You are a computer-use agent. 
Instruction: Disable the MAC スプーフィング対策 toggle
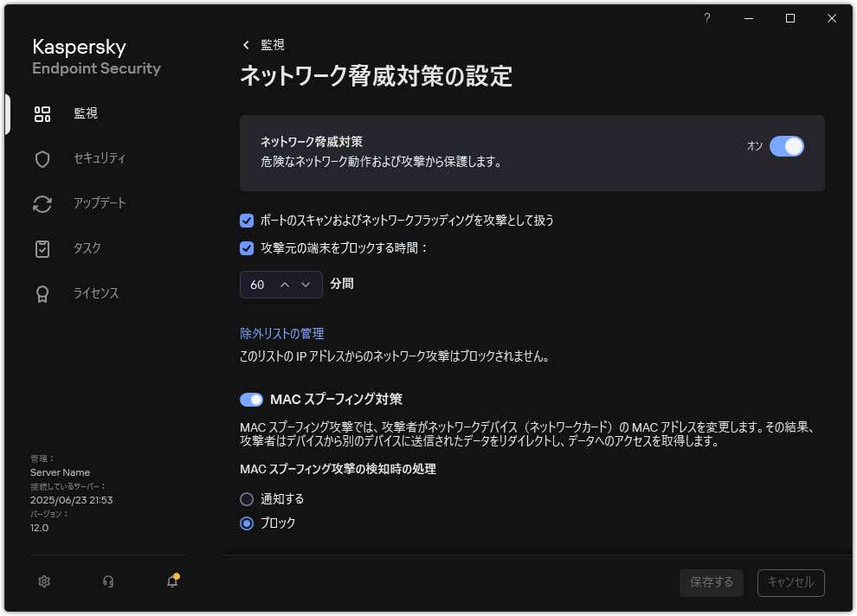pyautogui.click(x=251, y=399)
